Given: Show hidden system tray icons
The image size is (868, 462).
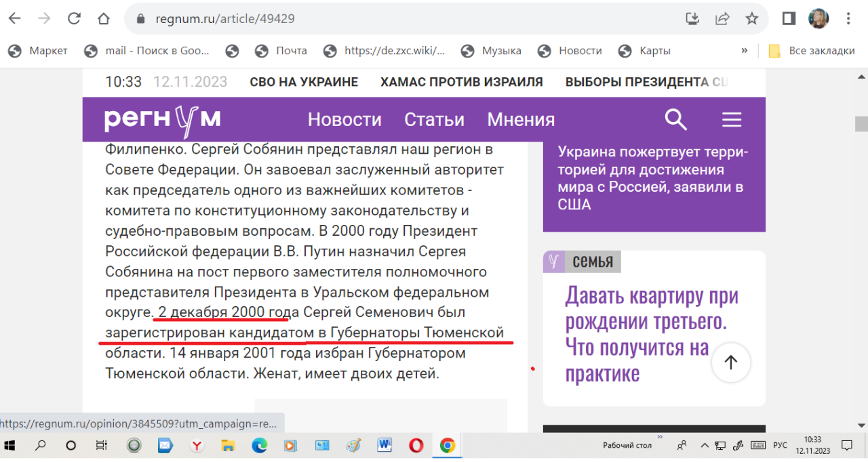Looking at the screenshot, I should 705,445.
